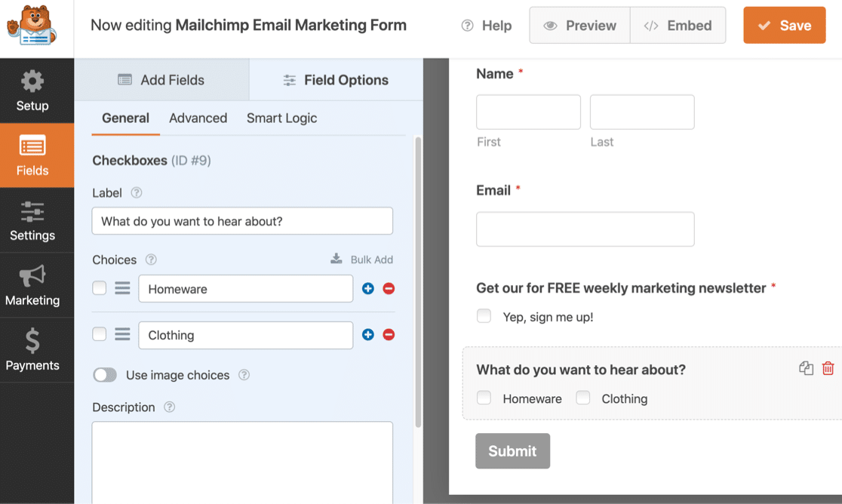
Task: Select the 'Get our for FREE weekly marketing newsletter' field label
Action: pos(621,288)
